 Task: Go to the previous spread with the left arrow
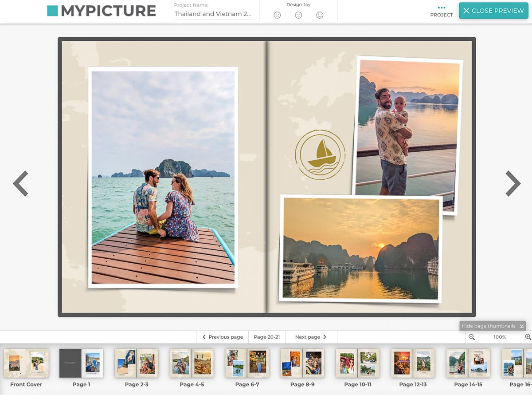20,183
